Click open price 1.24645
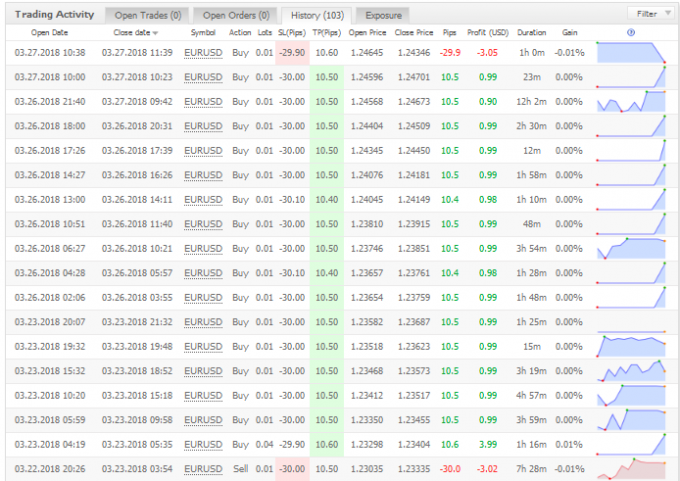 pyautogui.click(x=367, y=53)
